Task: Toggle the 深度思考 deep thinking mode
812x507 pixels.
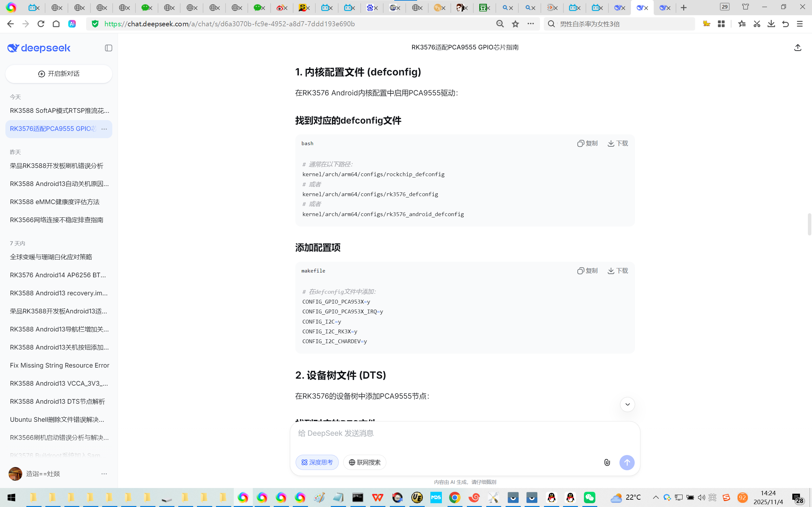Action: click(x=317, y=462)
